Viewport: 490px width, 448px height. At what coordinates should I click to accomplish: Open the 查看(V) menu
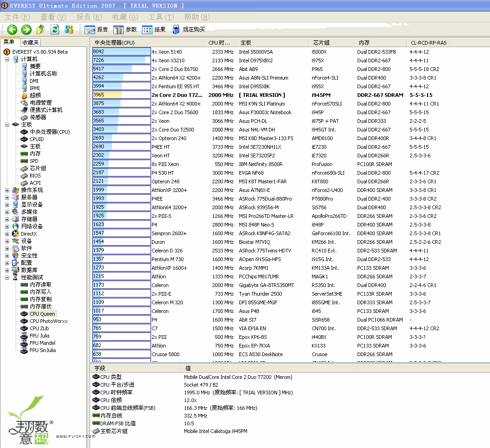[53, 17]
